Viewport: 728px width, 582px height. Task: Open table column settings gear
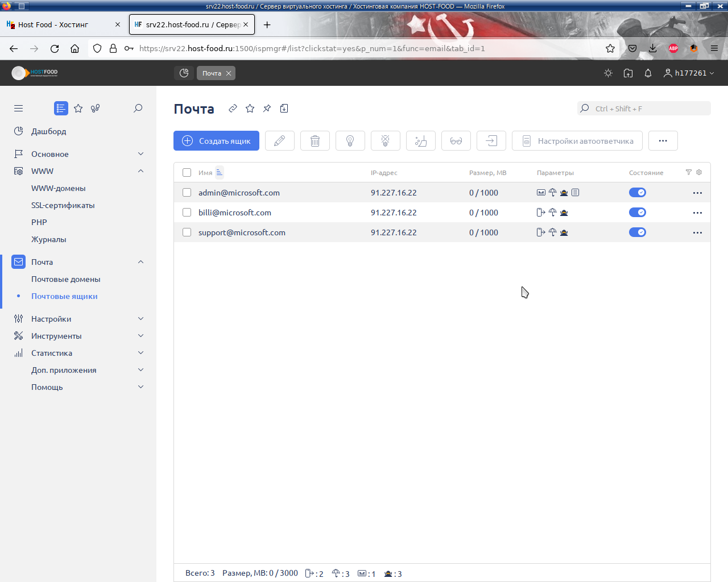tap(699, 172)
